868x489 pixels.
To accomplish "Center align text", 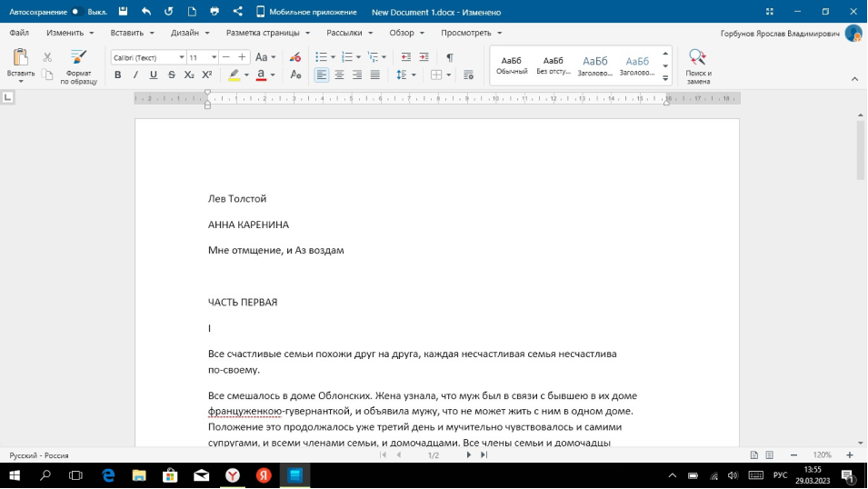I will pyautogui.click(x=339, y=75).
